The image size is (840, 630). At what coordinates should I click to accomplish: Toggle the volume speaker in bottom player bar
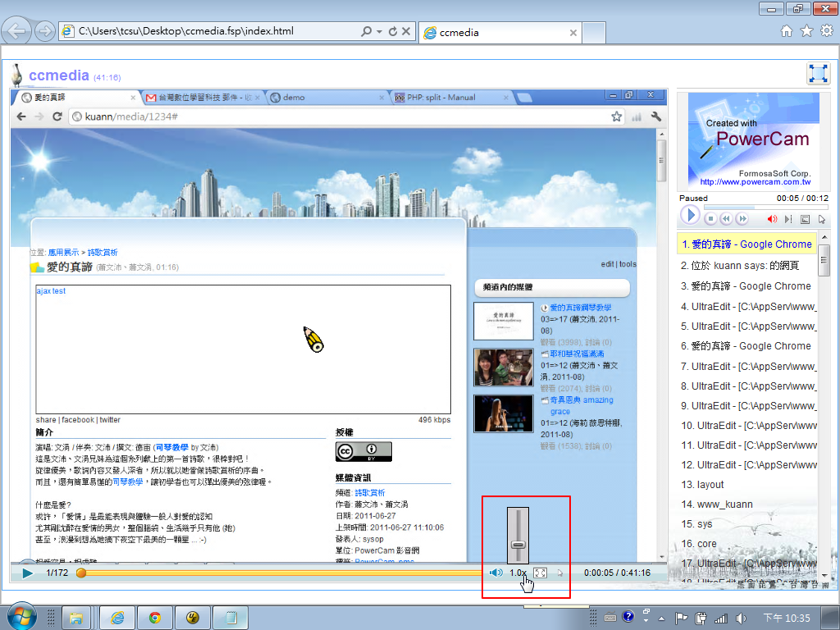(496, 573)
